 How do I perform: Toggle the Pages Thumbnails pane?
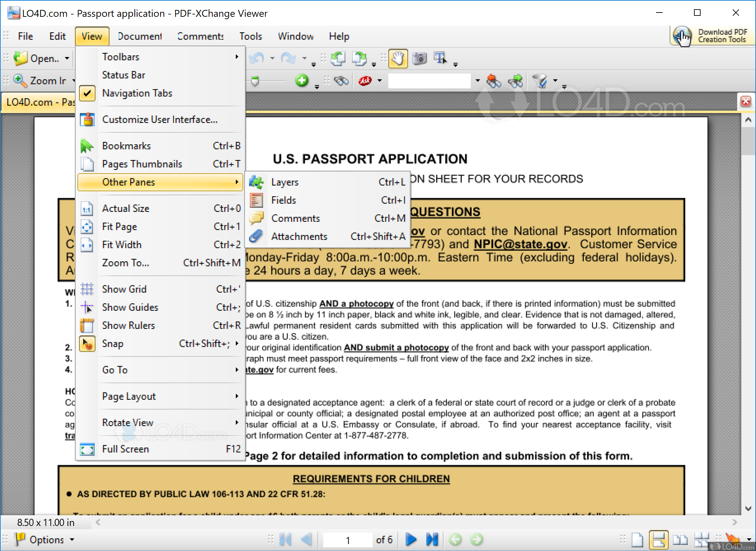160,164
